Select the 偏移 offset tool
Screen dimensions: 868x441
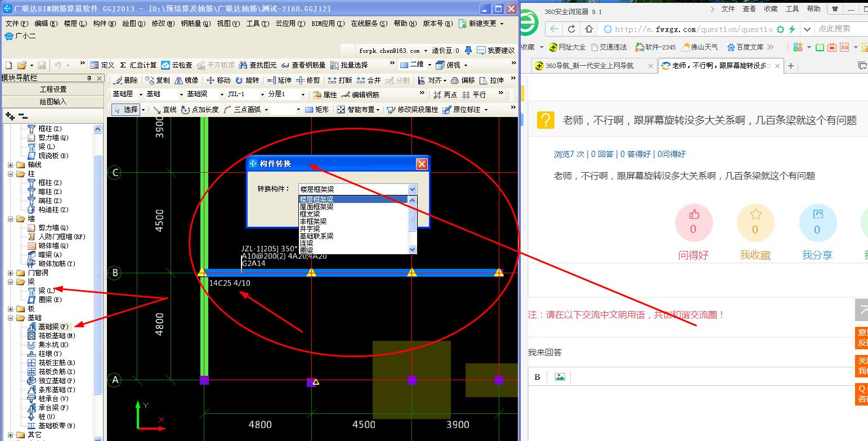tap(463, 80)
